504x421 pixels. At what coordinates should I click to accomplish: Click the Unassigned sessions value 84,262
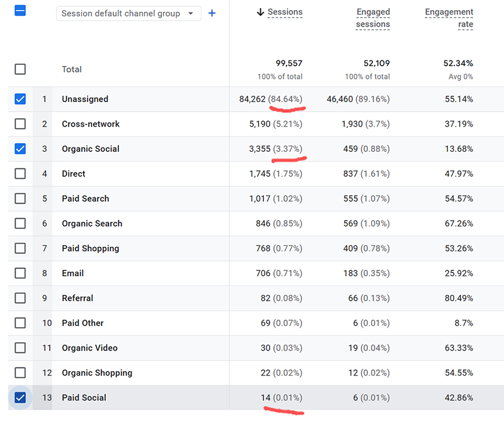[253, 99]
